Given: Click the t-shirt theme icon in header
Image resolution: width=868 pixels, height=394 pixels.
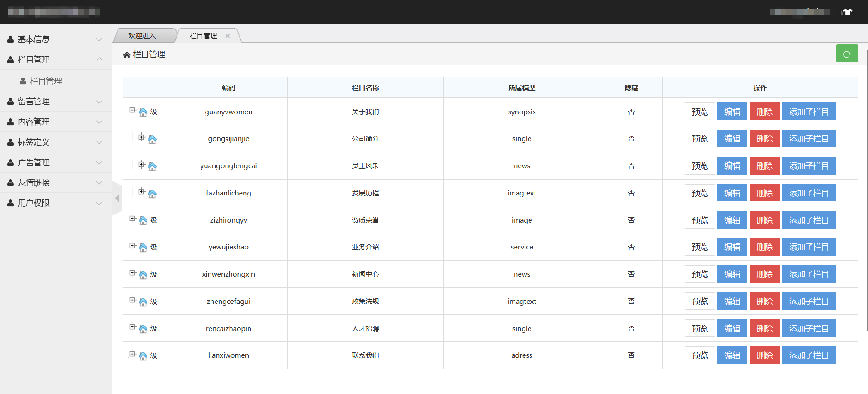Looking at the screenshot, I should point(847,12).
